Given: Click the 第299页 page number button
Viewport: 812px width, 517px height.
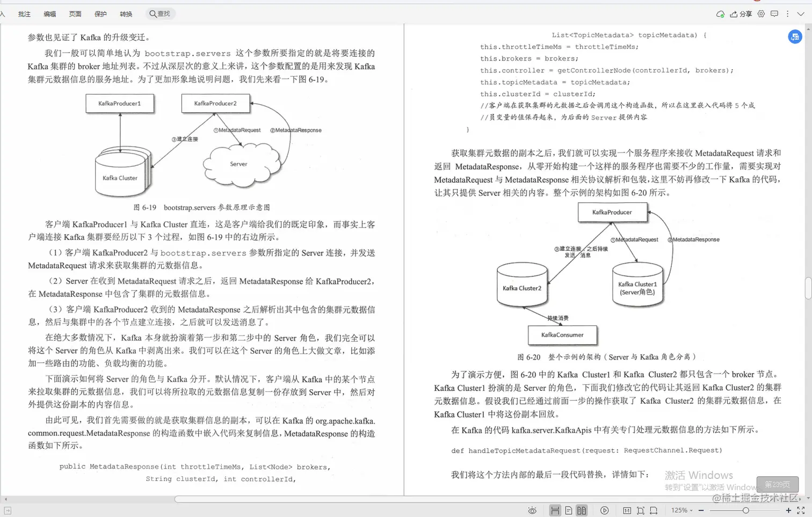Looking at the screenshot, I should pyautogui.click(x=777, y=484).
